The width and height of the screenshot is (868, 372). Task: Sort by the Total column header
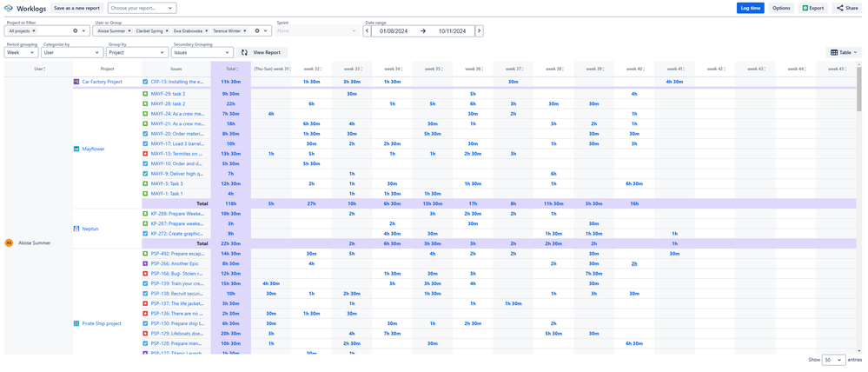pyautogui.click(x=231, y=69)
